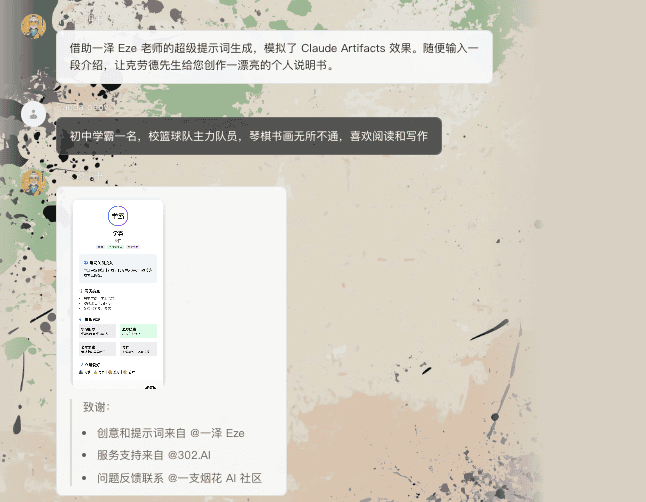Viewport: 646px width, 502px height.
Task: Open the @302.AI service link
Action: click(189, 455)
